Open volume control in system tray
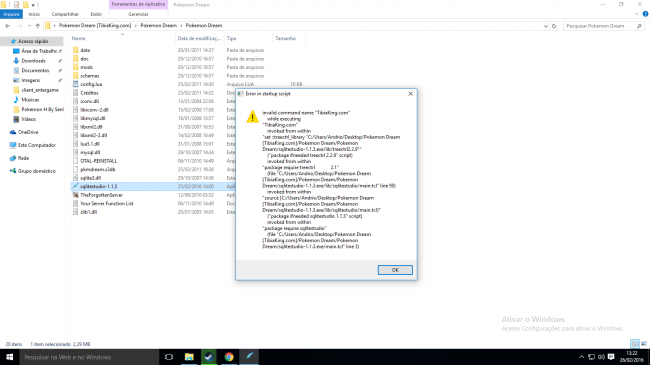Screen dimensions: 650x365 pyautogui.click(x=601, y=357)
